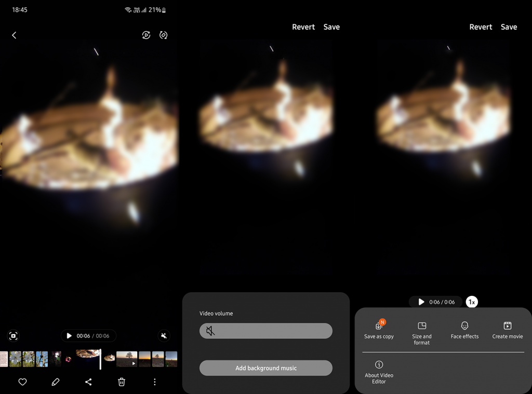Open About Video Editor info

379,372
